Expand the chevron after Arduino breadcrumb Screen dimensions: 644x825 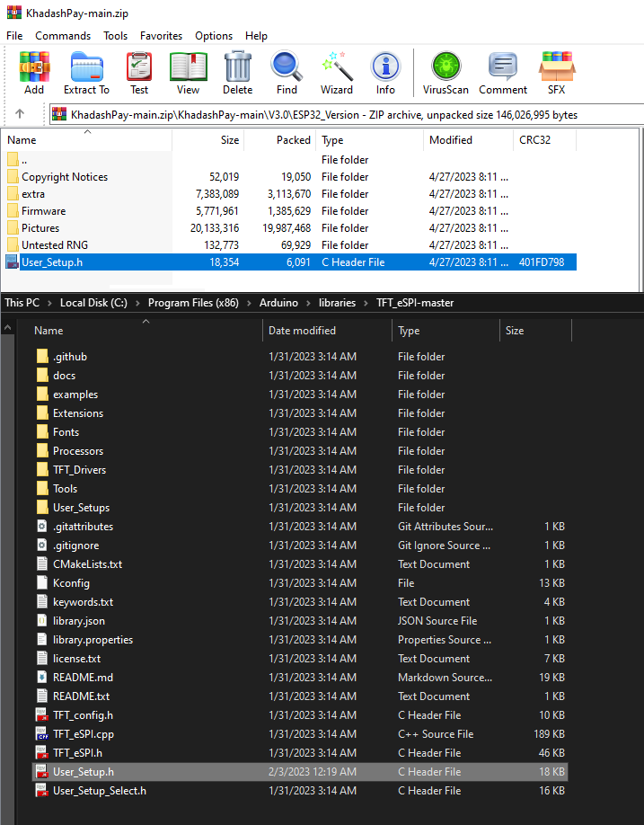point(308,303)
